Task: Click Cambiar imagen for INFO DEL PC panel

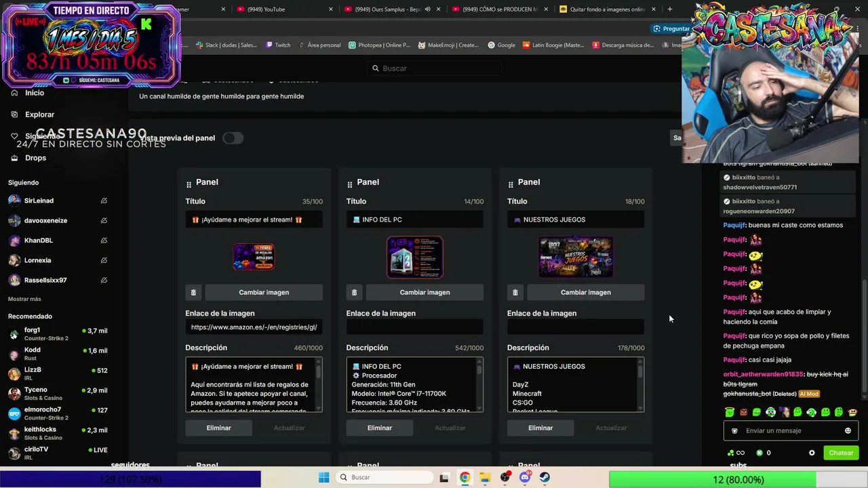Action: point(425,292)
